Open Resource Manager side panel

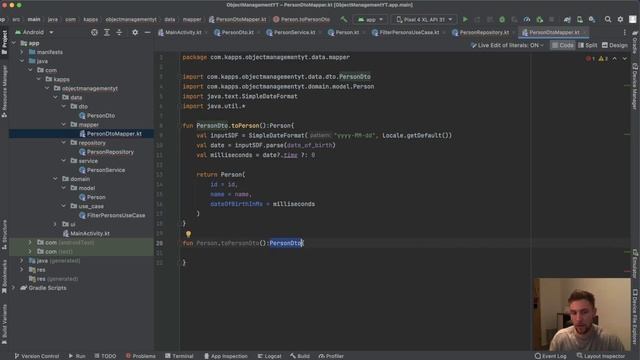point(4,91)
